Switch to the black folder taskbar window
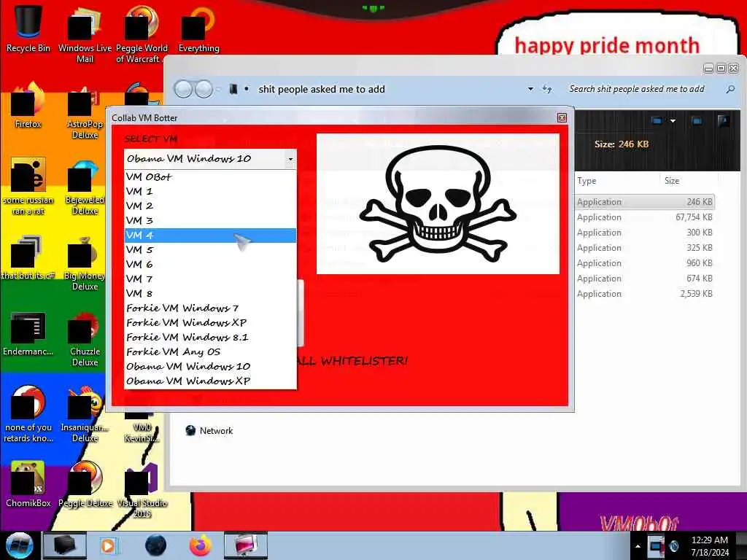The image size is (747, 560). click(x=65, y=545)
